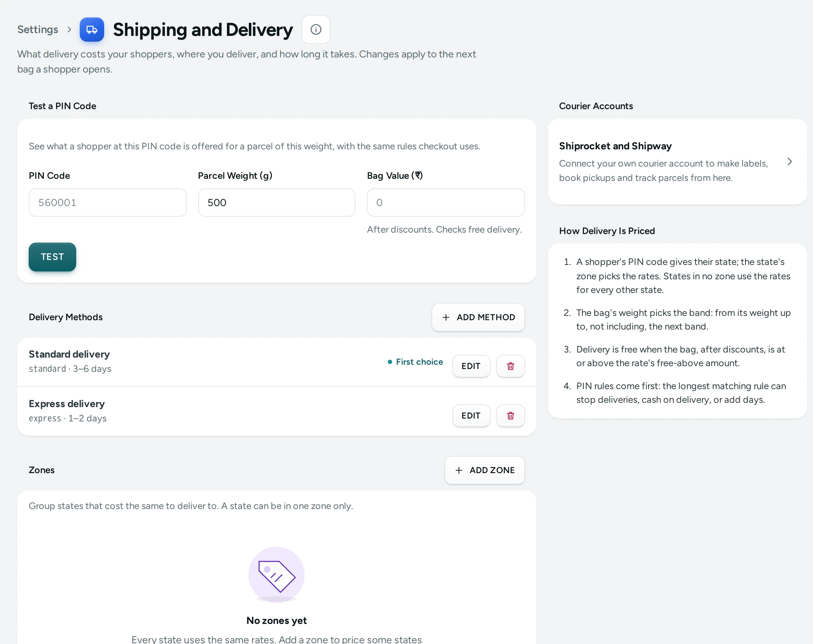
Task: Delete the Standard delivery method
Action: (x=510, y=366)
